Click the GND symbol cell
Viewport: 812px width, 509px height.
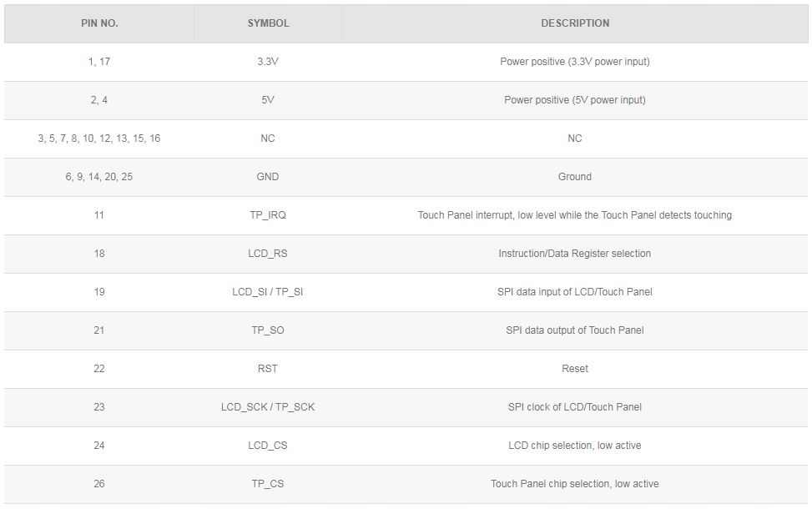(x=268, y=177)
